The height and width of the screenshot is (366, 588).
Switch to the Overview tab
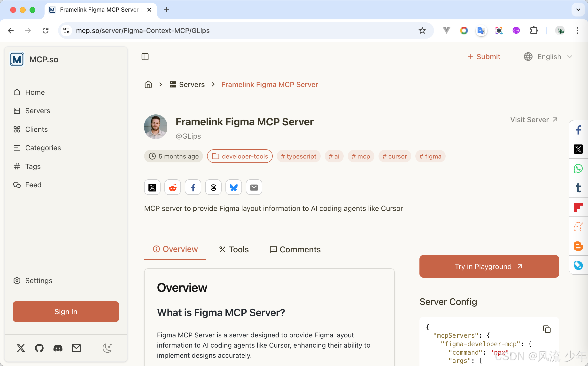point(175,249)
